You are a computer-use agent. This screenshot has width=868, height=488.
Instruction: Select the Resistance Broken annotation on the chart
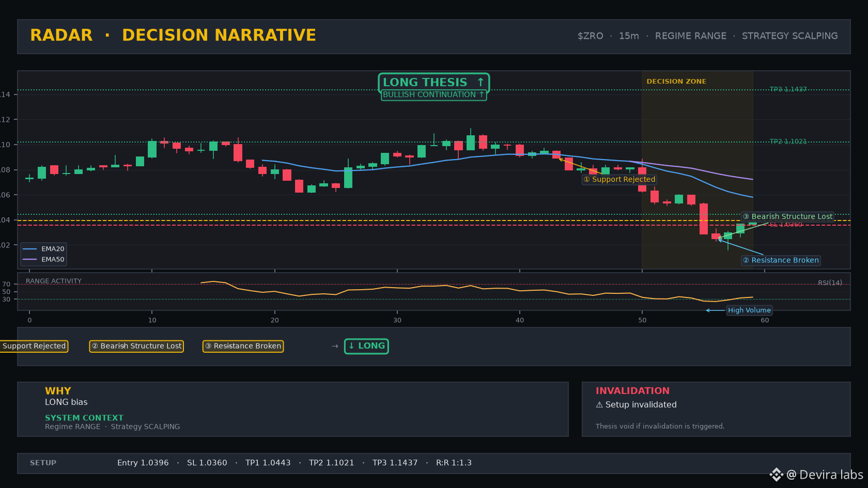point(781,260)
